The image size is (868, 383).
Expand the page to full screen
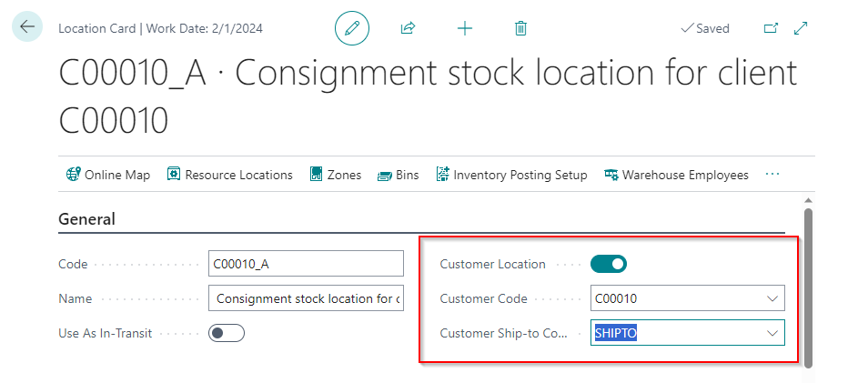(801, 28)
